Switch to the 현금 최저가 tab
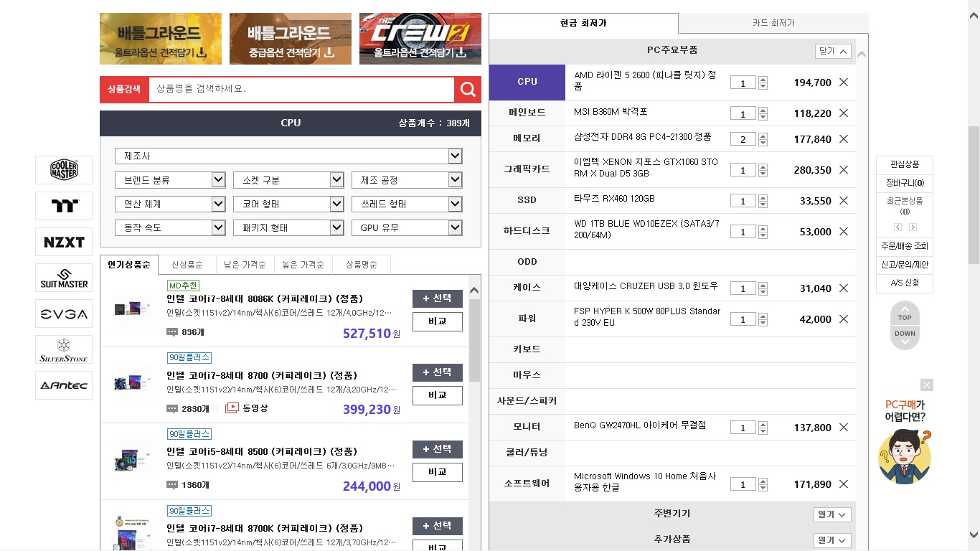The height and width of the screenshot is (551, 980). coord(583,23)
